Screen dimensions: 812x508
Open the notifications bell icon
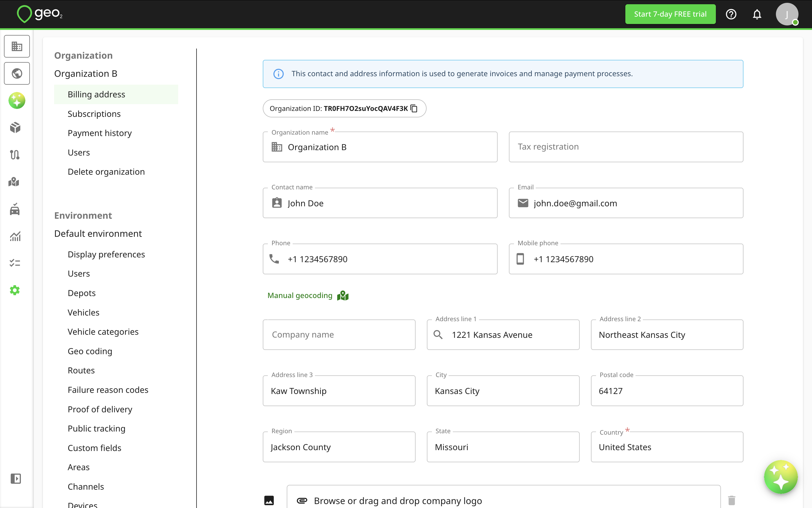[x=757, y=14]
